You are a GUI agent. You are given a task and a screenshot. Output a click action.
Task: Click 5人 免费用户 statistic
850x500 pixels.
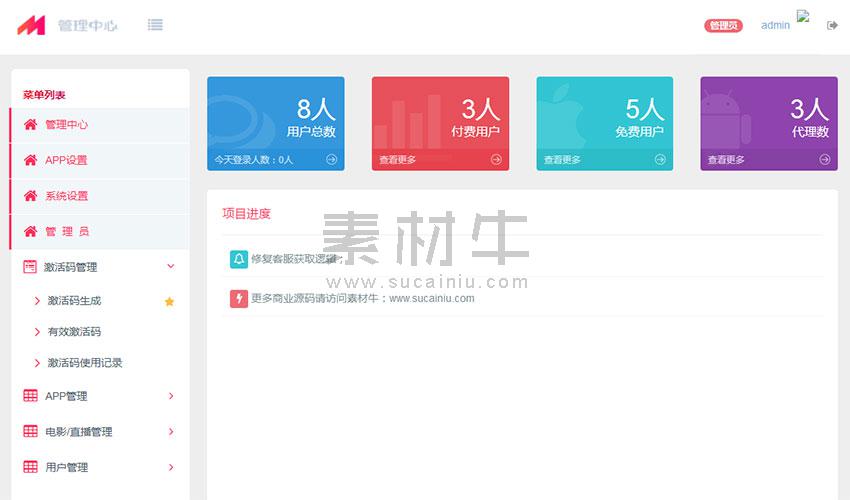tap(640, 117)
